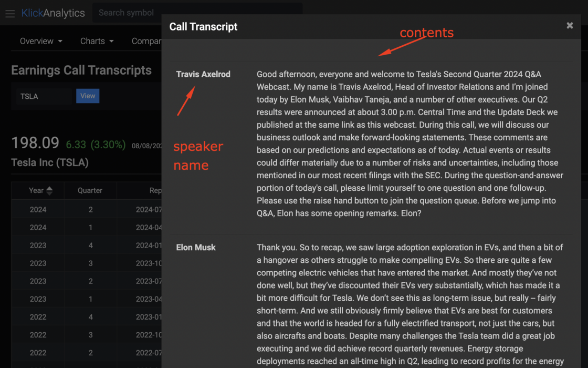Click the 198.09 stock price
Screen dimensions: 588x368
point(35,142)
